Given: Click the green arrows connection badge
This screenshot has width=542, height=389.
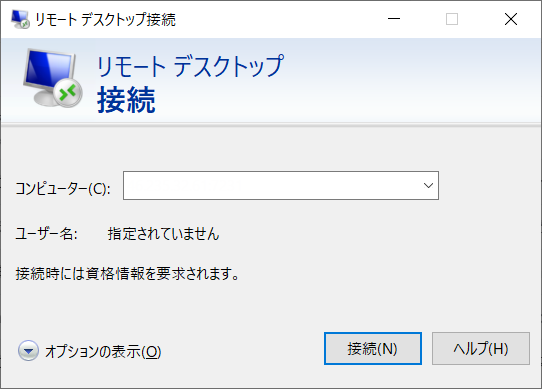Looking at the screenshot, I should (68, 93).
